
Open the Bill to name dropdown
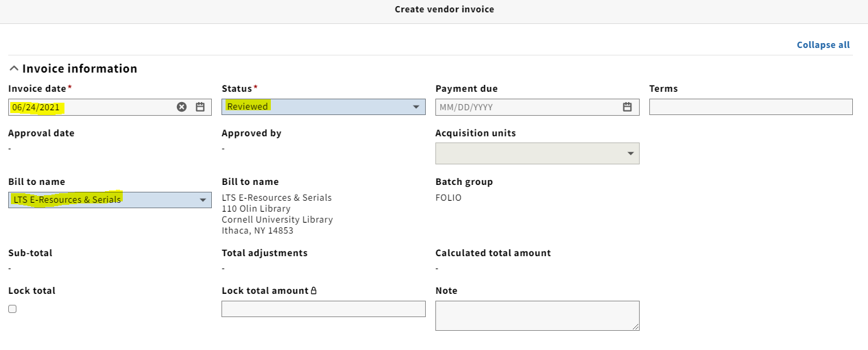point(110,200)
